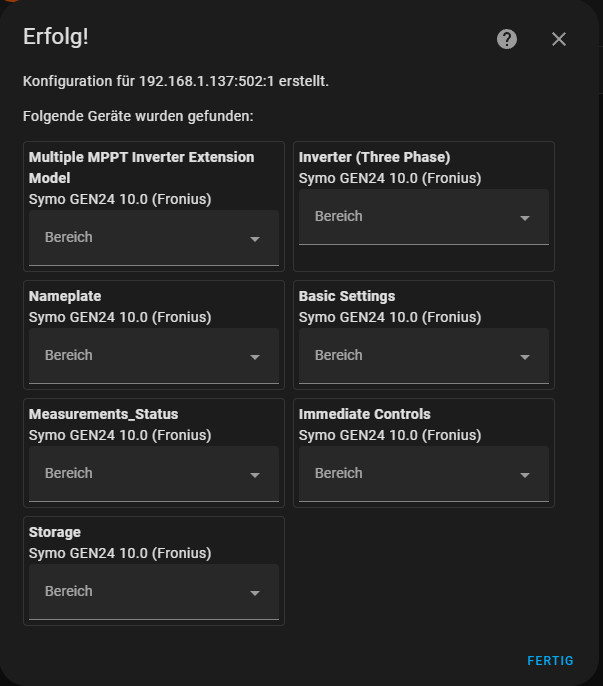The image size is (603, 686).
Task: Click dropdown arrow under Measurements_Status
Action: (x=255, y=475)
